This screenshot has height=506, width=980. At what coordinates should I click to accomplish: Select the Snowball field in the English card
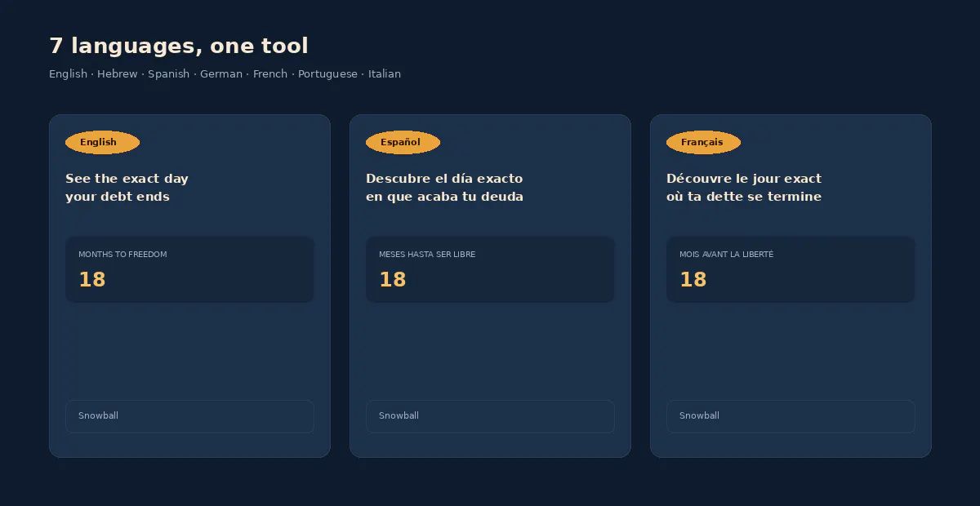189,416
